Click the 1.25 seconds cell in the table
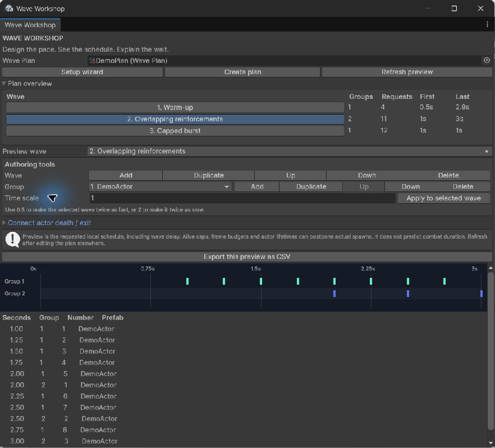Screen dimensions: 495x448 (16, 340)
